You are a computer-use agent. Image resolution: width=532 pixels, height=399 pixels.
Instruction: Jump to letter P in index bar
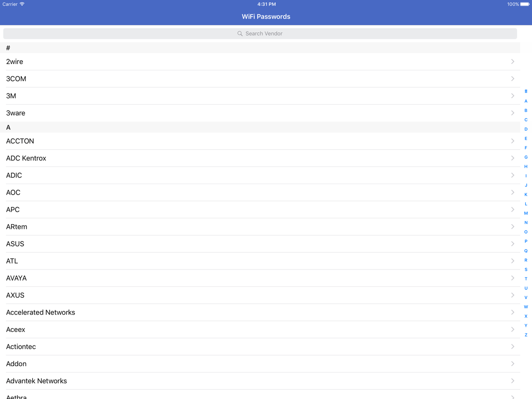point(526,241)
